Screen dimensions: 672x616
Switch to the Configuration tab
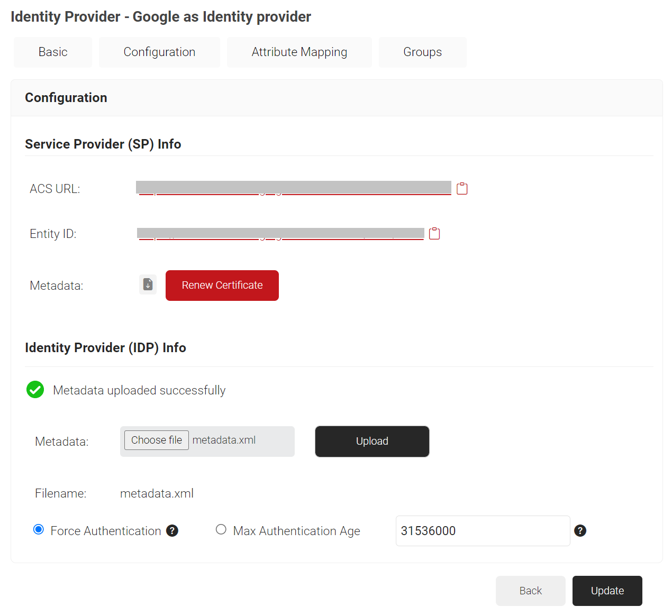[159, 52]
